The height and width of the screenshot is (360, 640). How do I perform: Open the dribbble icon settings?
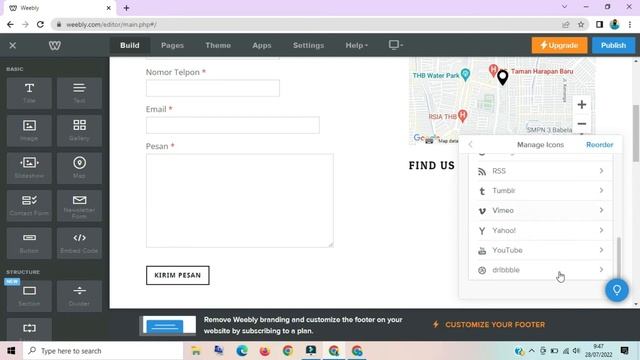pyautogui.click(x=540, y=270)
